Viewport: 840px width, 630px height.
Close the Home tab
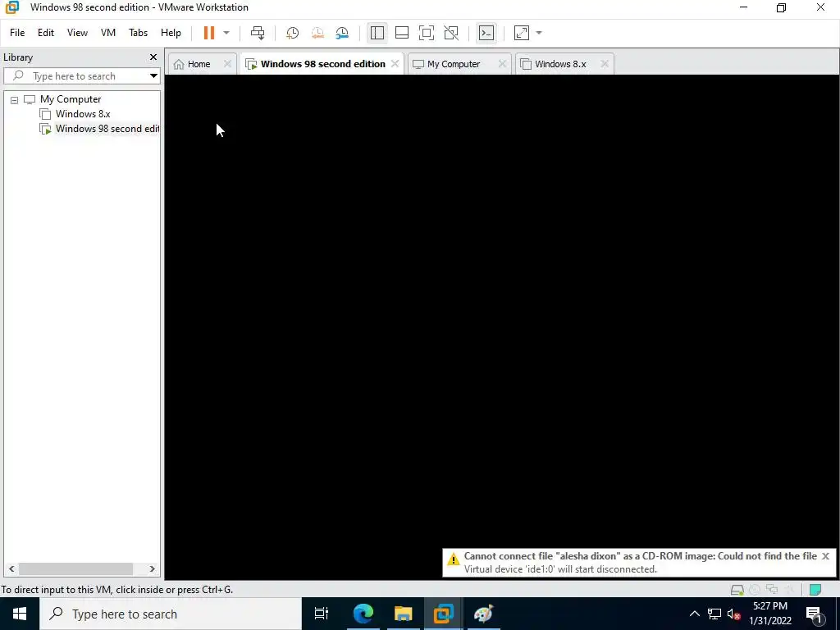click(227, 64)
